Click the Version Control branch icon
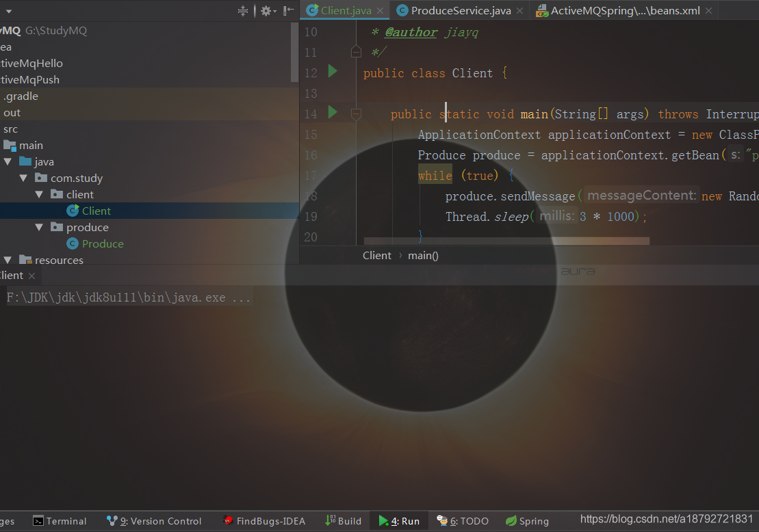The height and width of the screenshot is (532, 759). point(112,521)
